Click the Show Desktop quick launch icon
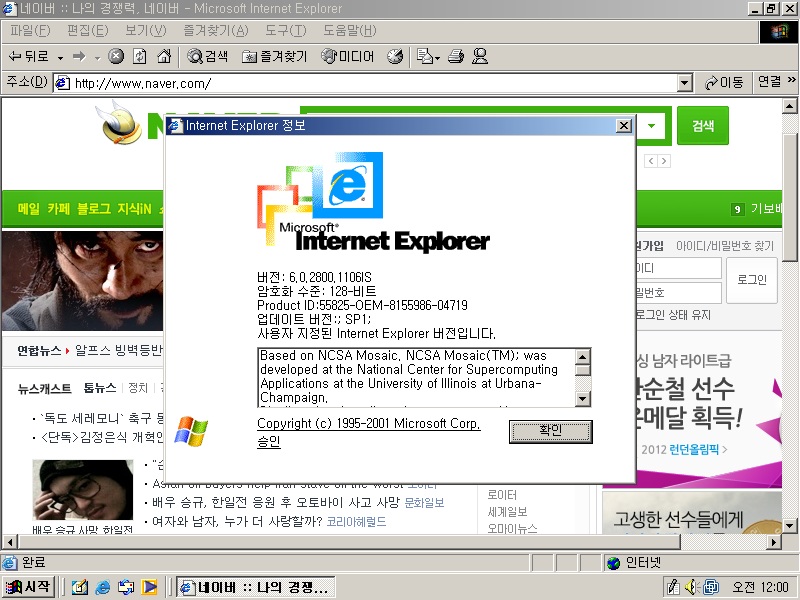Image resolution: width=800 pixels, height=600 pixels. tap(80, 587)
